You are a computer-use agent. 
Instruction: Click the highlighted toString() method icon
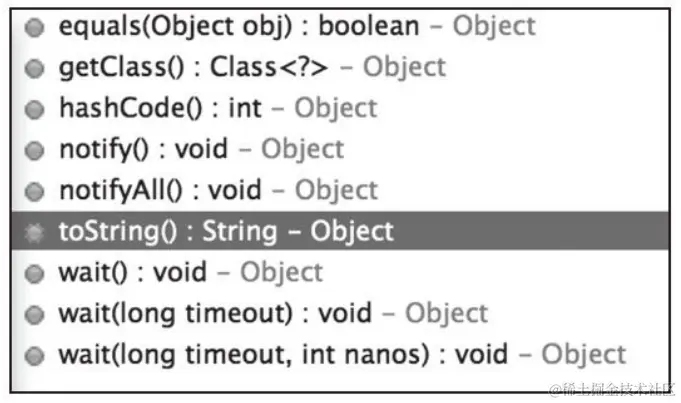(x=34, y=233)
